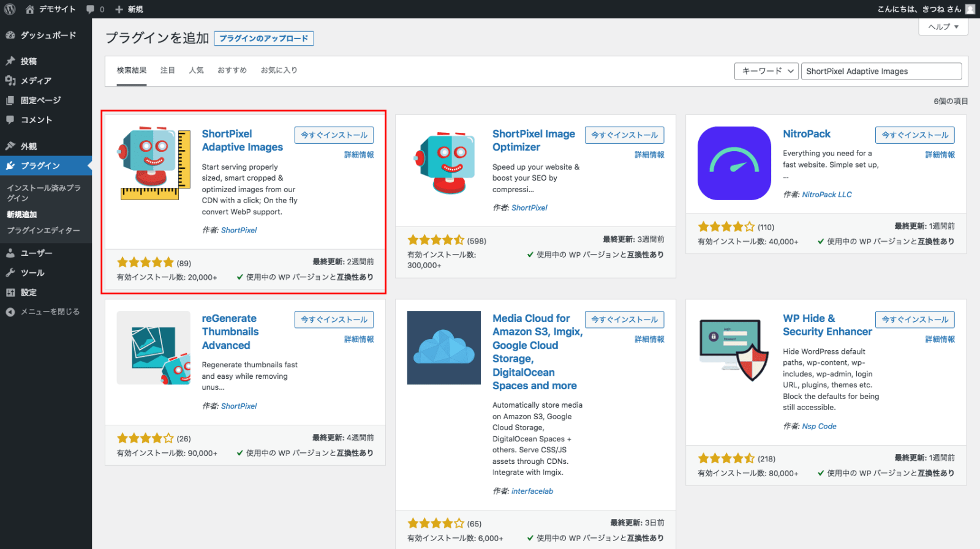Open インストール済みプラグイン submenu item

coord(44,193)
